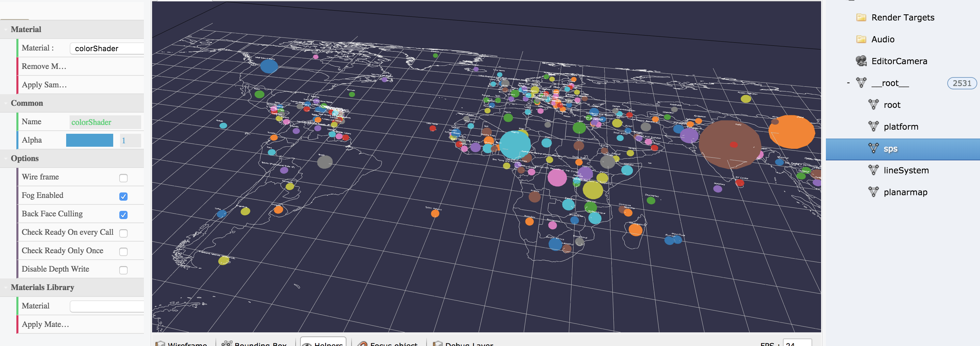Click the FPS value field
Screen dimensions: 980x346
797,343
